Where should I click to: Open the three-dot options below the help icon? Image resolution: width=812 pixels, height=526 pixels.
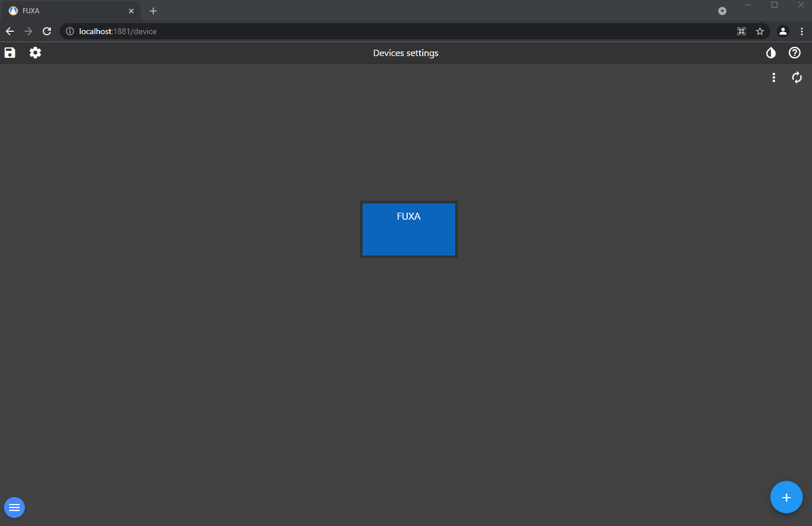click(774, 77)
